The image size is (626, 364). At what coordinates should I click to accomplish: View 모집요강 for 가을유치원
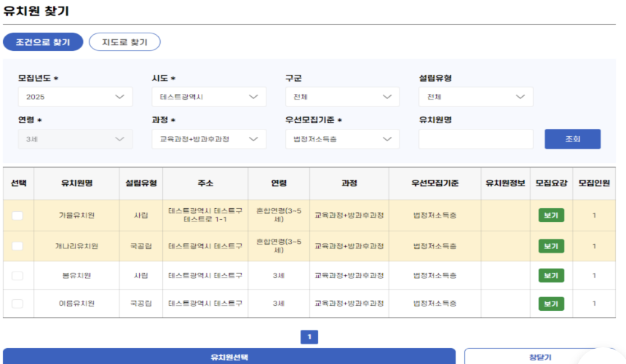[x=551, y=215]
